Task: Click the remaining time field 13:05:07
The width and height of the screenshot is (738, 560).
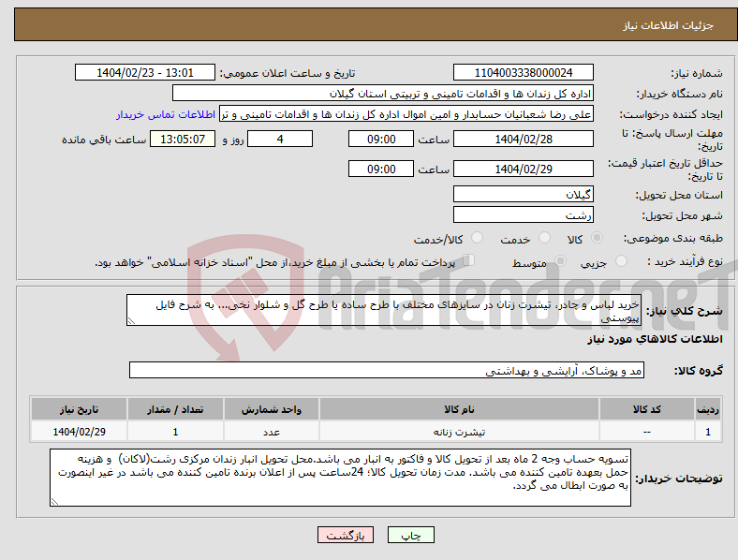Action: point(183,139)
